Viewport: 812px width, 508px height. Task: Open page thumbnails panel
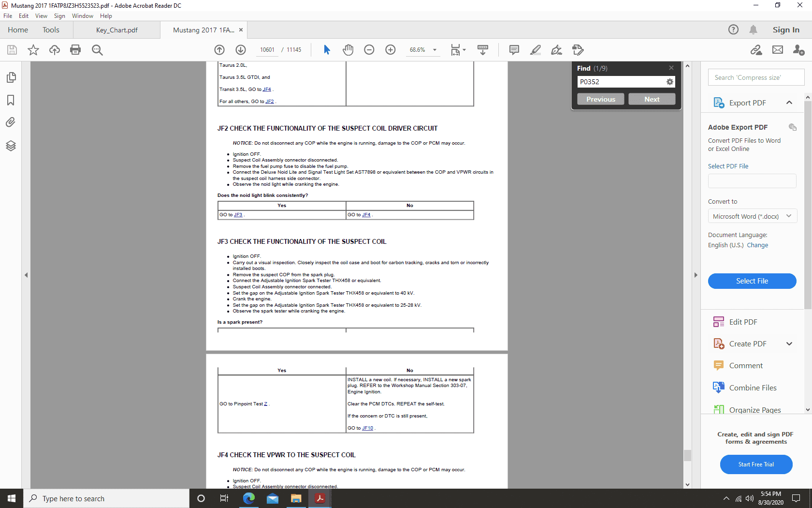coord(11,77)
